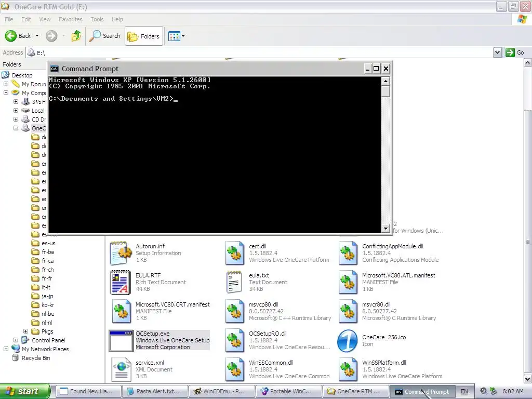Go back using the Back arrow icon

(x=11, y=36)
